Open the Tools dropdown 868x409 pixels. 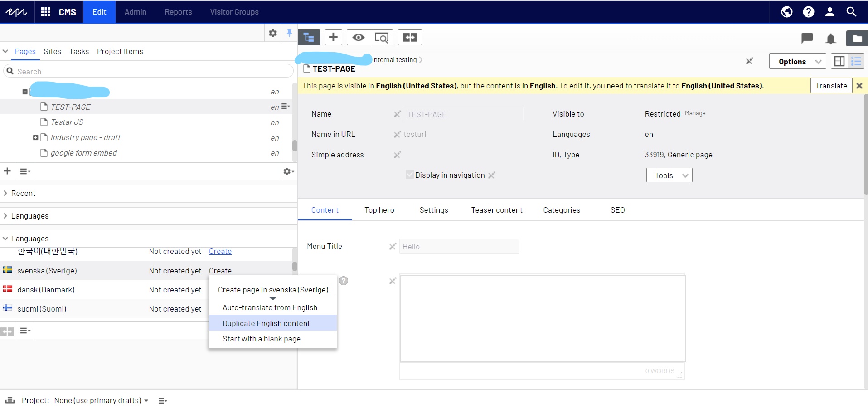[669, 175]
